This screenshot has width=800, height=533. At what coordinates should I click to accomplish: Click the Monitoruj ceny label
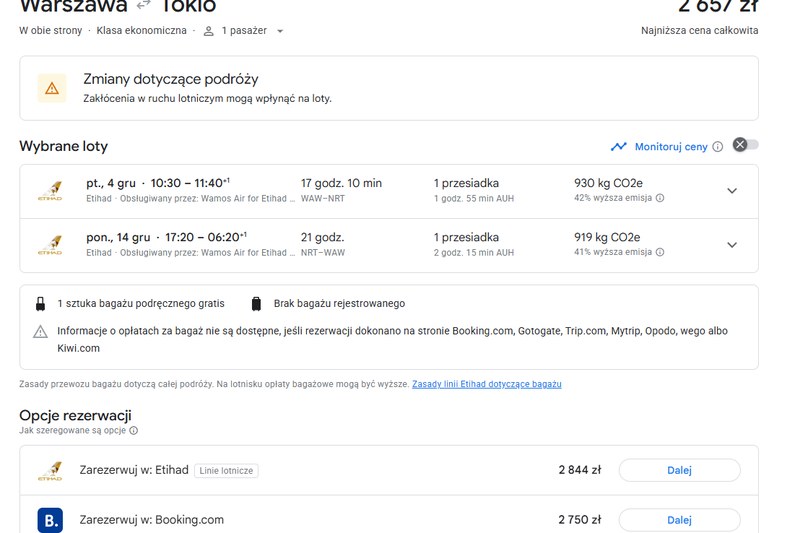pyautogui.click(x=671, y=147)
